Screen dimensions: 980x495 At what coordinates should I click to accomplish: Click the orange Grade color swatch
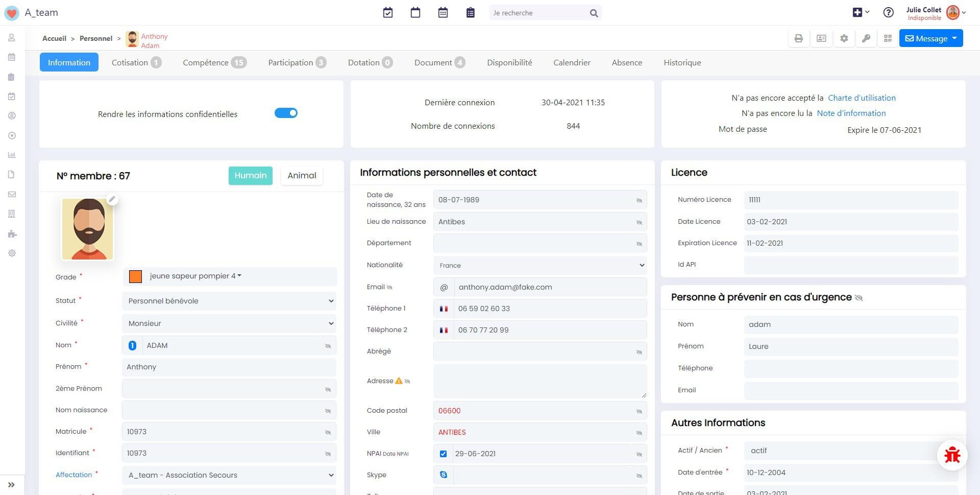(x=135, y=276)
